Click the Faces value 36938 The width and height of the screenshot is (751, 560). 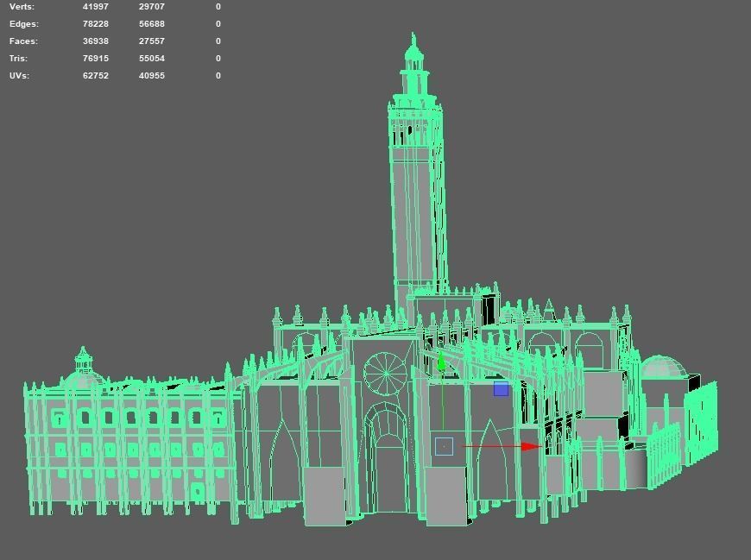tap(95, 41)
